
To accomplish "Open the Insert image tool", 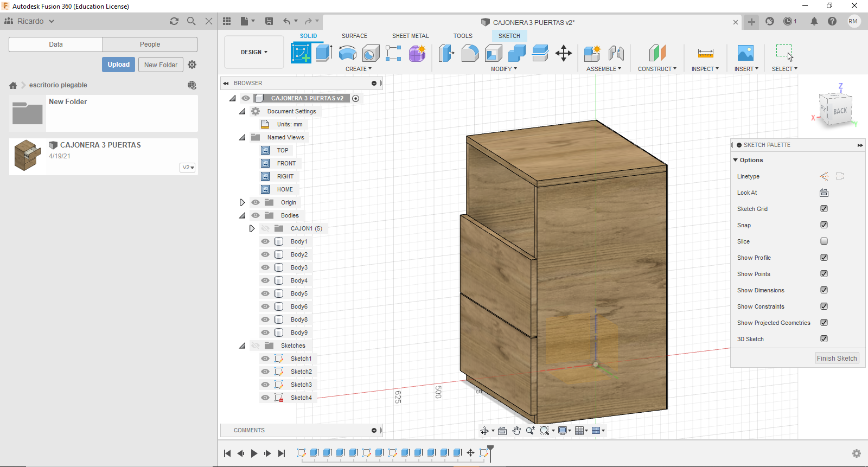I will tap(745, 53).
